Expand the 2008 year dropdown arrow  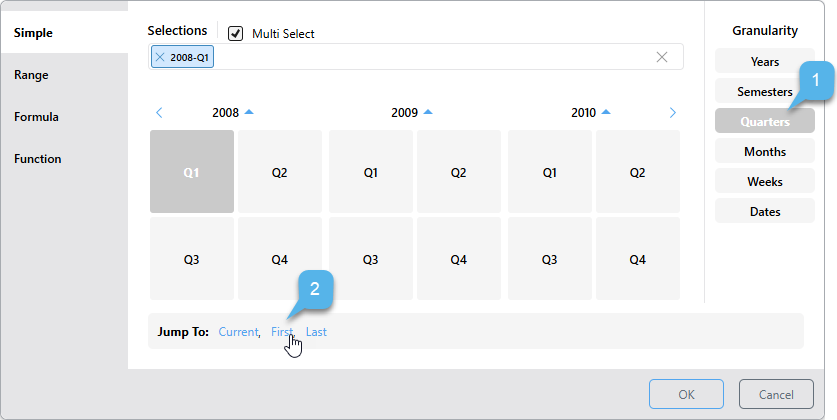[249, 112]
